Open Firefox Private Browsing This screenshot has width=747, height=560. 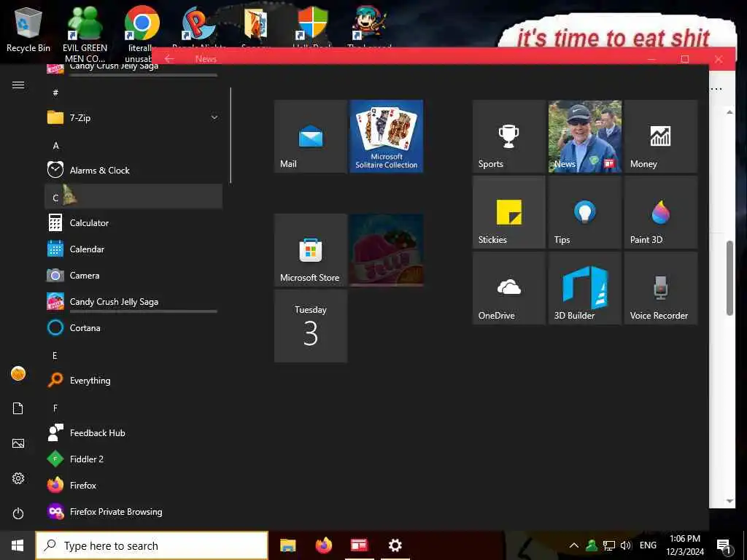click(x=133, y=511)
